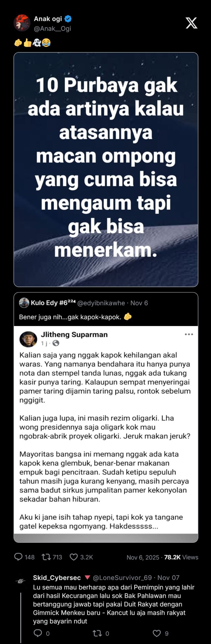Viewport: 211px width, 644px height.
Task: Click the 78.2K Views count
Action: pos(181,557)
